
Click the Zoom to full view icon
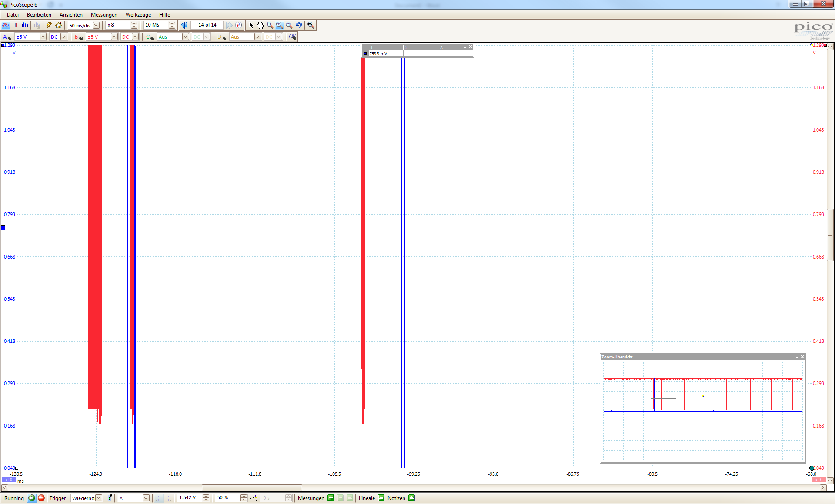coord(311,25)
